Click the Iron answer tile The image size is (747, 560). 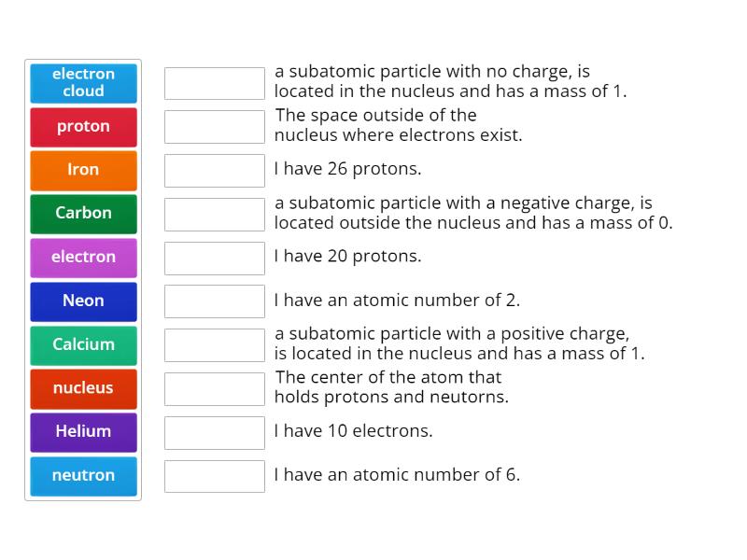(x=83, y=170)
